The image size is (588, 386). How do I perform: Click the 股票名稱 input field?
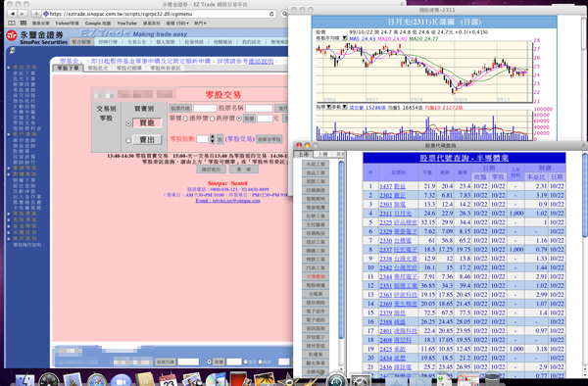(259, 109)
